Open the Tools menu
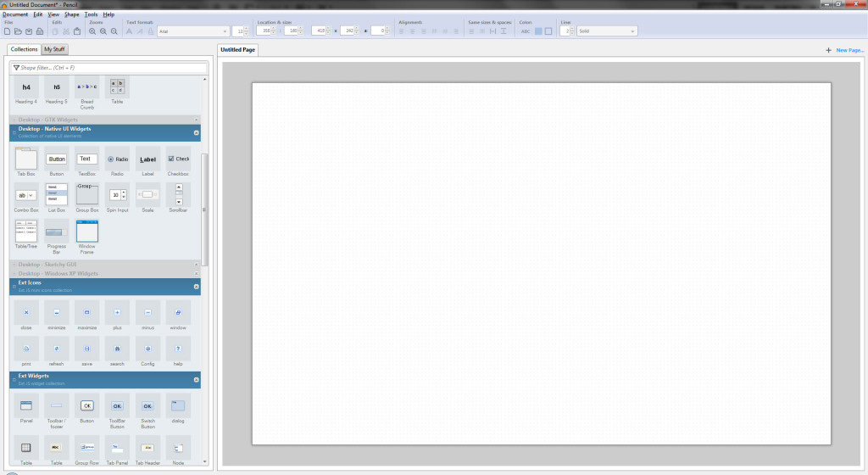Viewport: 868px width, 475px height. click(91, 14)
